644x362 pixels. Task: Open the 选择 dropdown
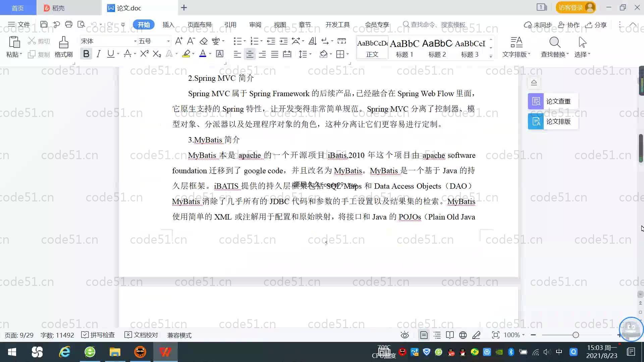(x=582, y=54)
